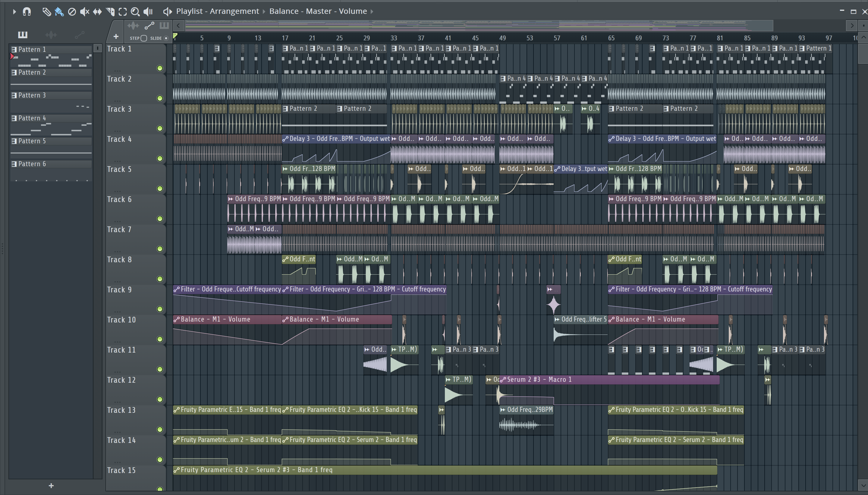The width and height of the screenshot is (868, 495).
Task: Show patterns in the picker panel
Action: pos(23,34)
